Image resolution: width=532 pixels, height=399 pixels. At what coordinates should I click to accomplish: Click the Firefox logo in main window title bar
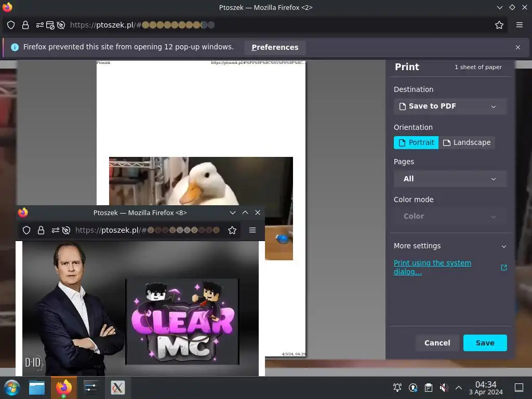[x=7, y=7]
